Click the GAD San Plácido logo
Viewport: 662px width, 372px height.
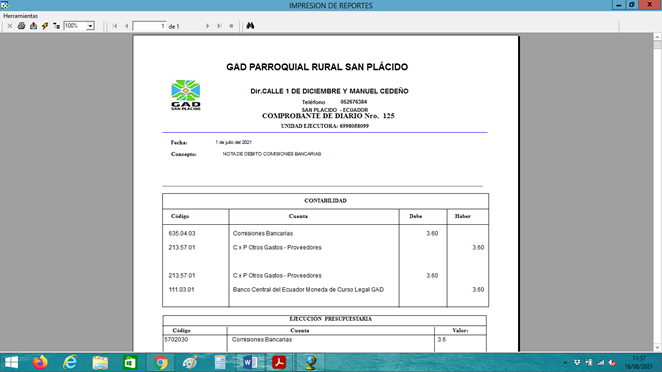[186, 95]
